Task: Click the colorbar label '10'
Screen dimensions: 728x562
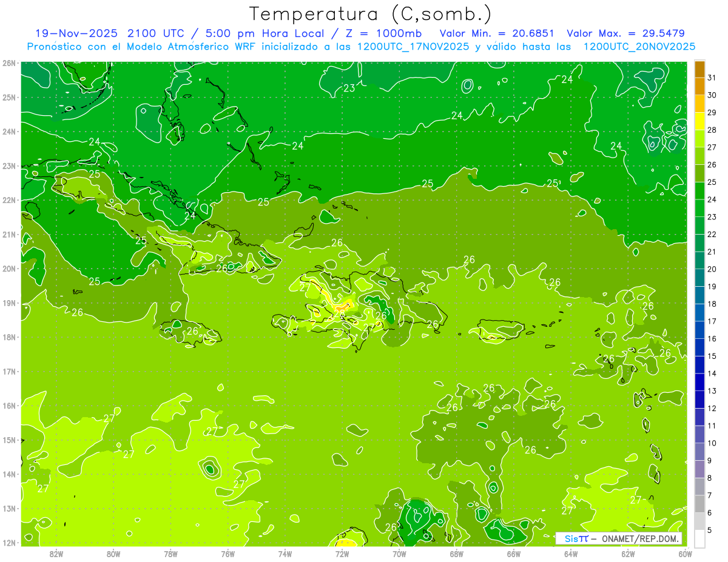Action: pos(712,443)
